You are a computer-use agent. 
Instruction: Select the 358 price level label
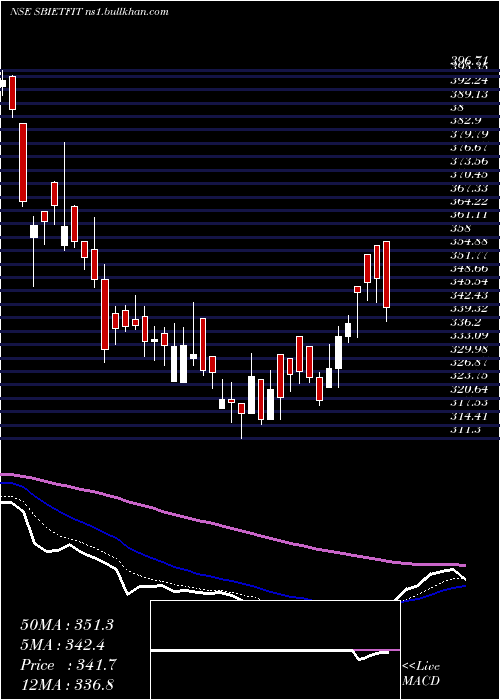click(x=461, y=228)
